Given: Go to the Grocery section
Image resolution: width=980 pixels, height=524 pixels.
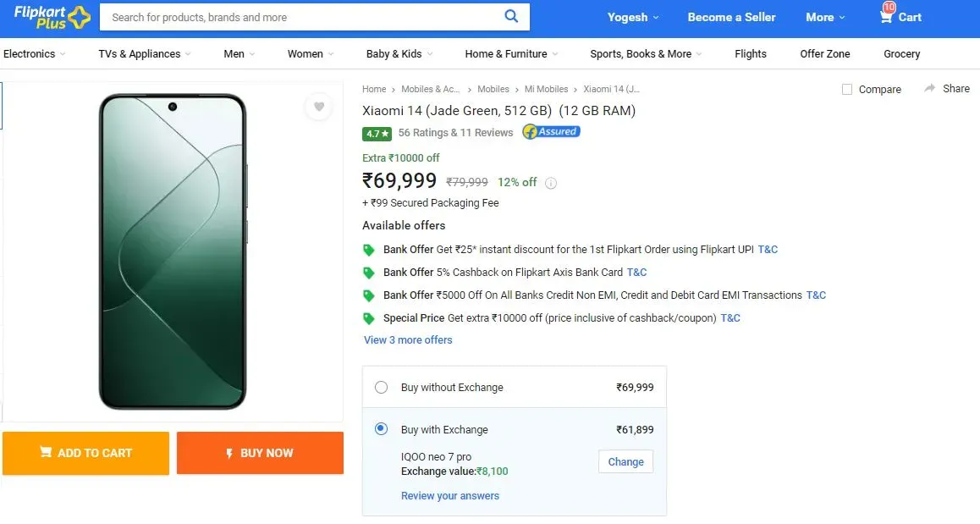Looking at the screenshot, I should point(901,54).
